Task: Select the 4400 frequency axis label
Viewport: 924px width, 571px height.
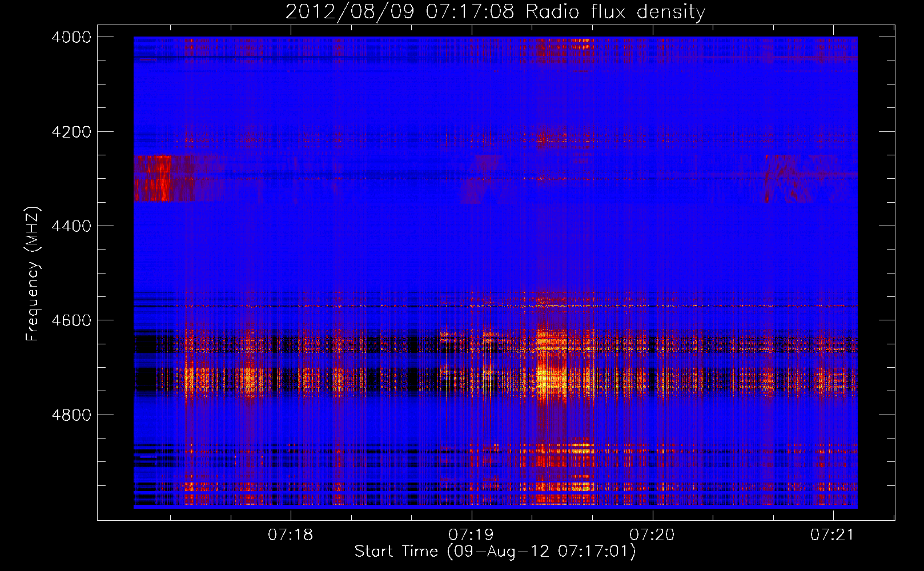Action: pos(71,226)
